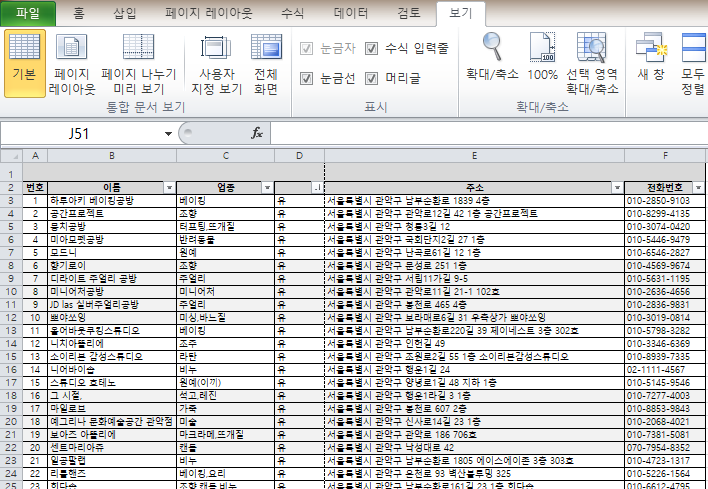Open the Name Box dropdown arrow

[168, 134]
